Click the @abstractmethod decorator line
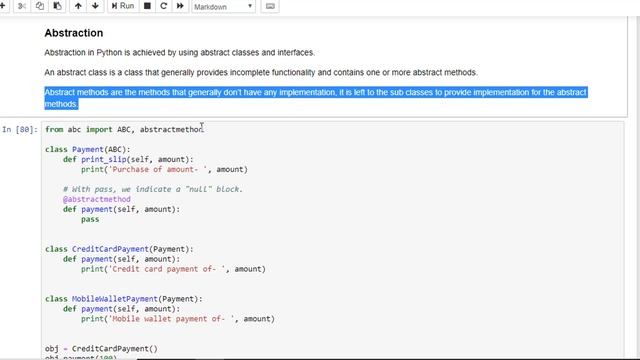The image size is (640, 360). pyautogui.click(x=97, y=199)
